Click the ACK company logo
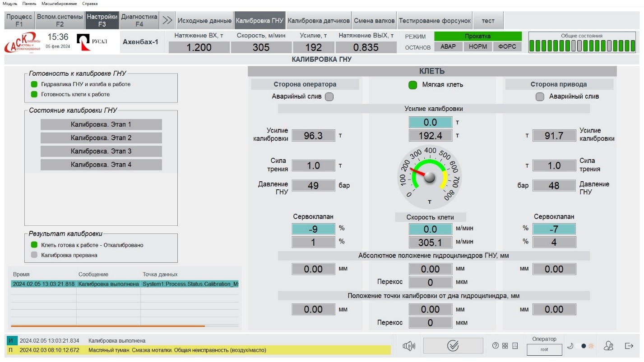The image size is (644, 362). 23,42
